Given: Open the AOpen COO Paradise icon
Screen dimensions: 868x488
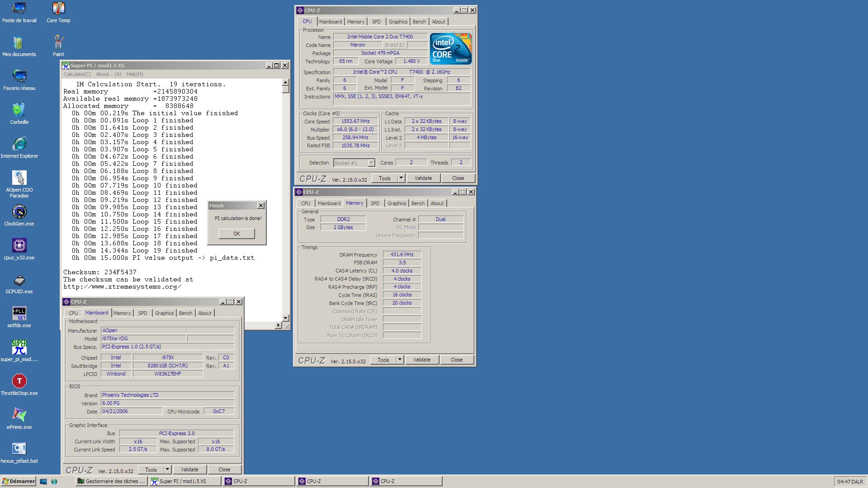Looking at the screenshot, I should point(19,184).
